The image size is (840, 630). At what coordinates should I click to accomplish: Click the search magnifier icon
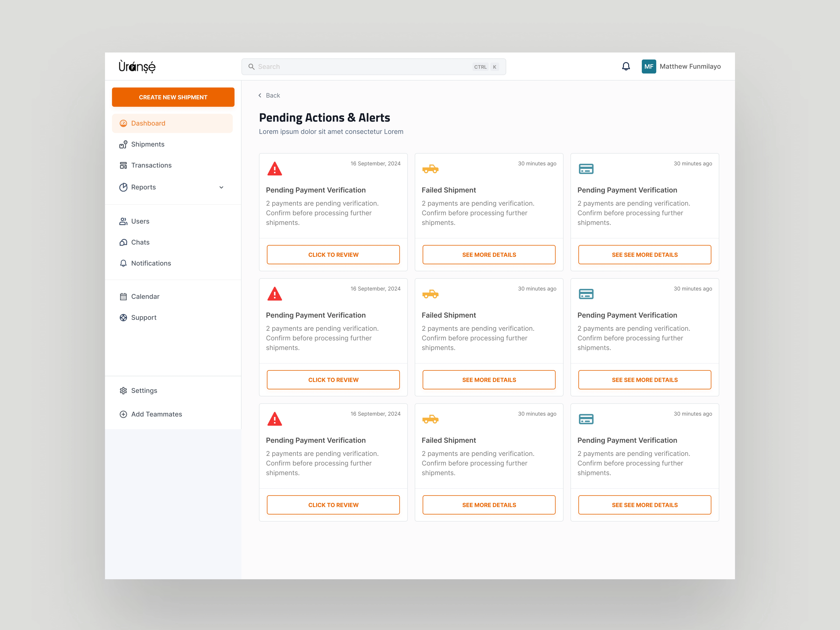coord(251,67)
